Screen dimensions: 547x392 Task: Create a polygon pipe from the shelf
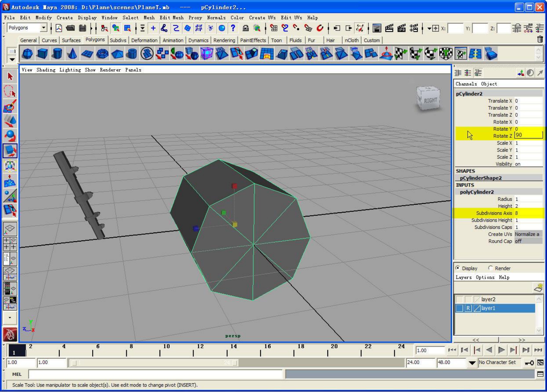132,53
